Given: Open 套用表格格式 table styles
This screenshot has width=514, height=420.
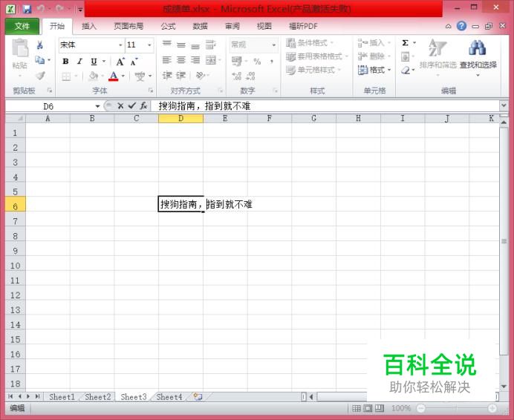Looking at the screenshot, I should tap(316, 56).
